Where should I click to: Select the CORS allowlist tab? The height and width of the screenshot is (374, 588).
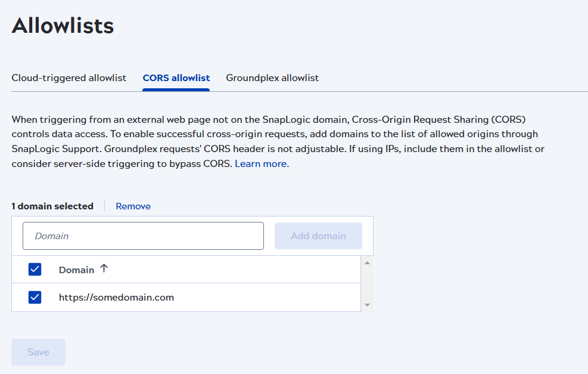pos(176,78)
